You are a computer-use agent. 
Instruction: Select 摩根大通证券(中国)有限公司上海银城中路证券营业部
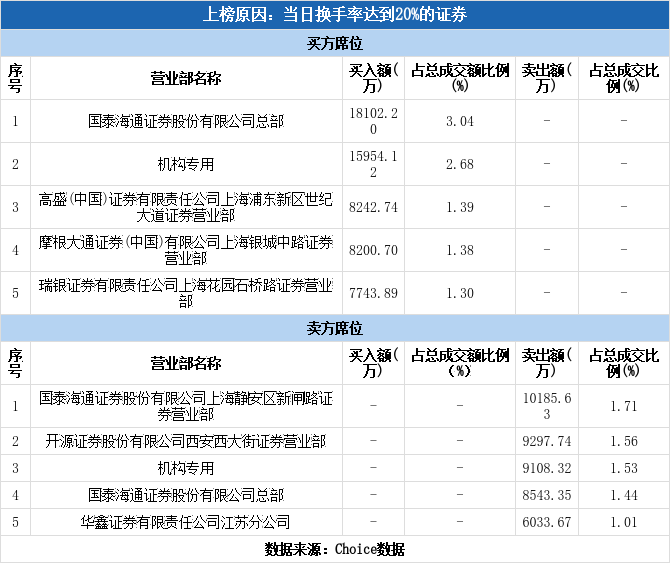pyautogui.click(x=186, y=250)
